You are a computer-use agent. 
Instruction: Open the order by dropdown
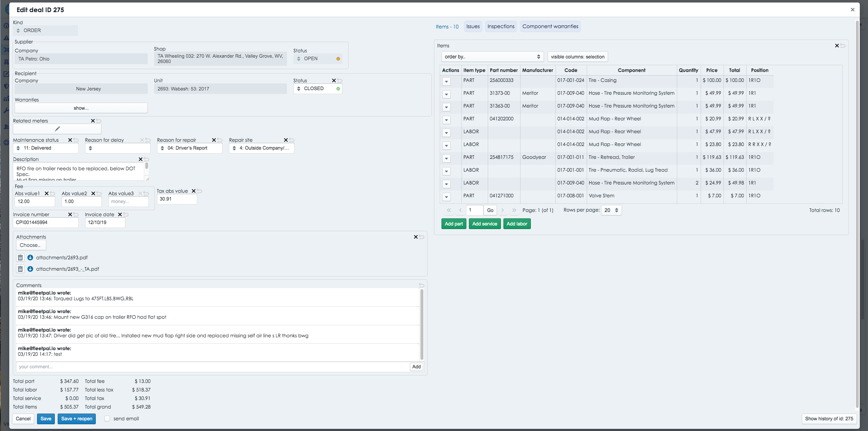[492, 57]
